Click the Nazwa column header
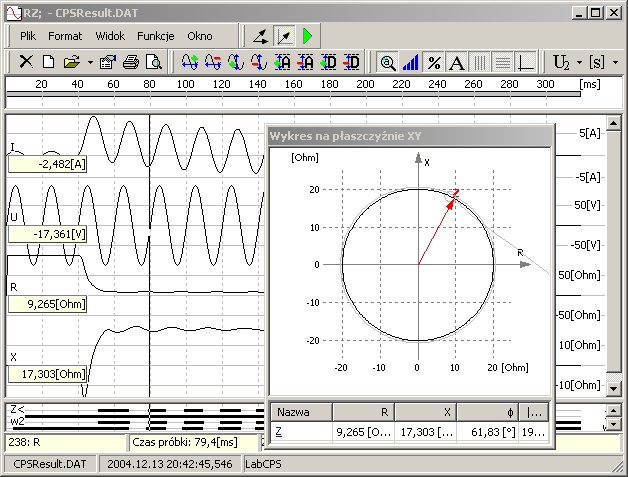 pyautogui.click(x=302, y=412)
